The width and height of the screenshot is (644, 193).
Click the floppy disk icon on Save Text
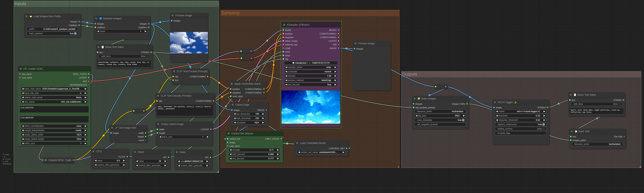[576, 132]
